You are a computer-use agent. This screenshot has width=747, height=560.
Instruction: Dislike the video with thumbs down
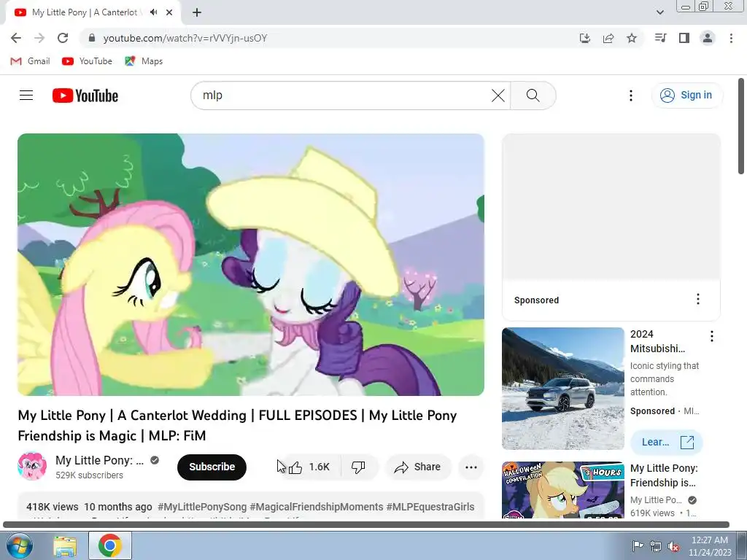(358, 467)
